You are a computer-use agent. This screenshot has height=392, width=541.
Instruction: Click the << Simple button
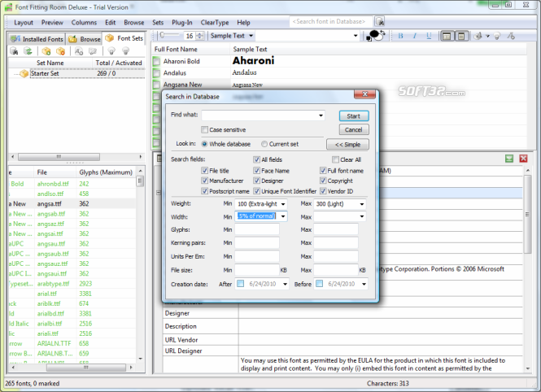tap(347, 144)
